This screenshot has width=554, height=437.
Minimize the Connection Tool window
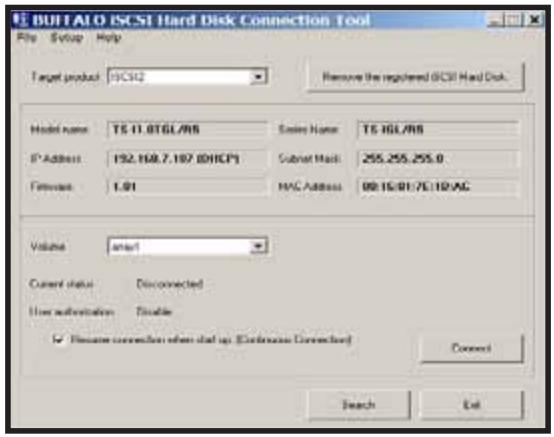tap(496, 20)
